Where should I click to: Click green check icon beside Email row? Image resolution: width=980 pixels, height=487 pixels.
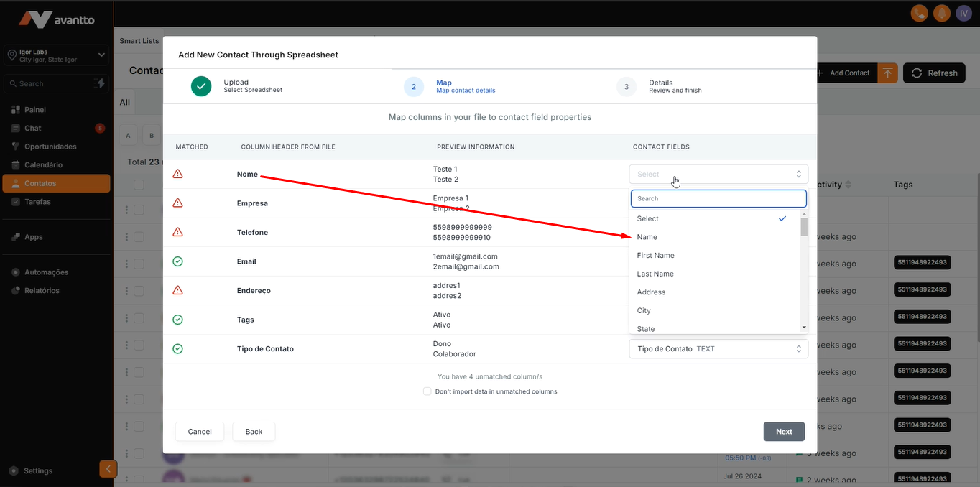177,261
